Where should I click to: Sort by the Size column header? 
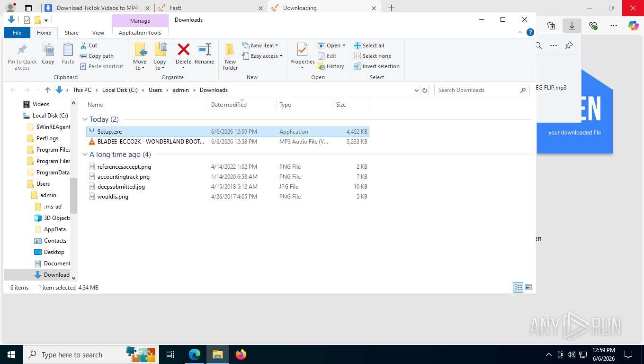(352, 105)
